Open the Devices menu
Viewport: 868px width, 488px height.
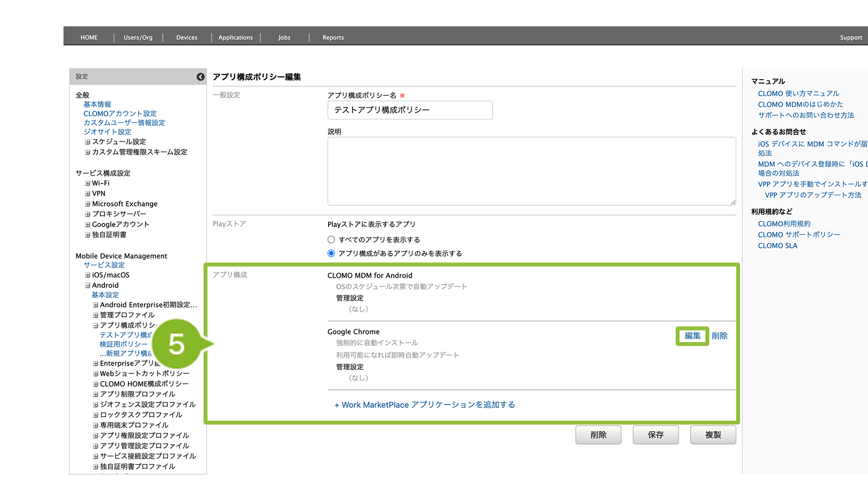coord(186,38)
